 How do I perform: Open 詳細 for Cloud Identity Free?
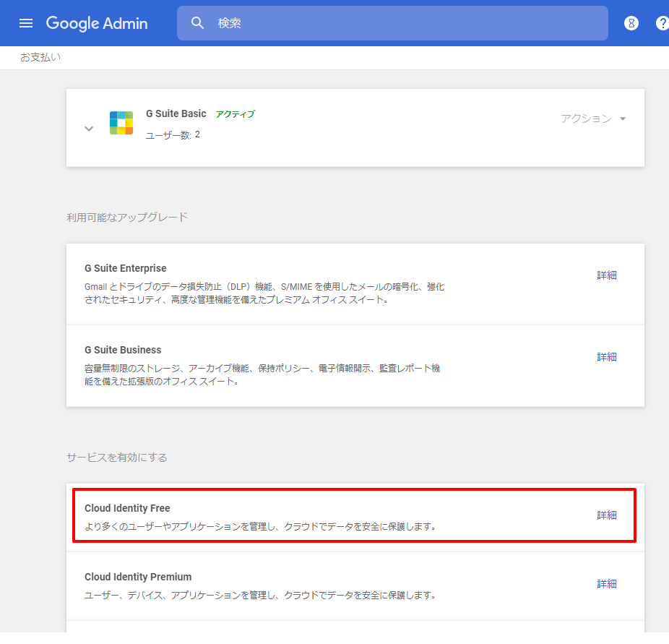(607, 515)
